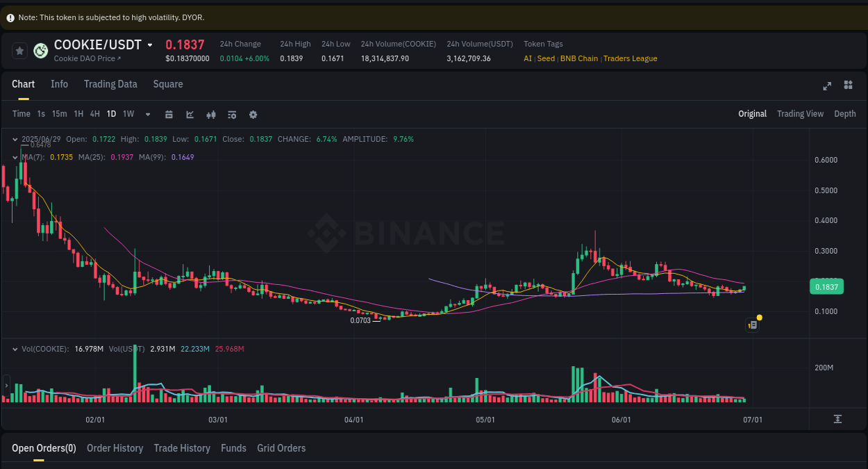Collapse the Vol(COOKIE) indicator chevron
Screen dimensions: 868x469
[x=15, y=349]
